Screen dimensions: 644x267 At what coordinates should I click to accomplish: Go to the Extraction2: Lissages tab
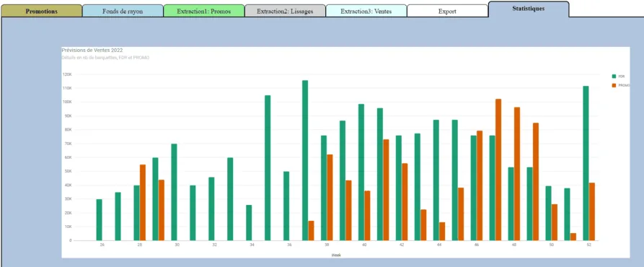click(285, 11)
